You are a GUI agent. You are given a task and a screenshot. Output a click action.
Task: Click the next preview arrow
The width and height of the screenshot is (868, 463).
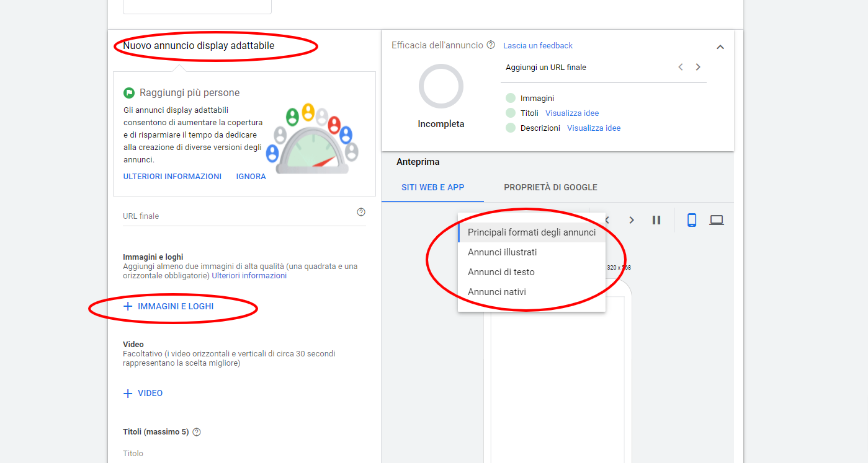[631, 219]
